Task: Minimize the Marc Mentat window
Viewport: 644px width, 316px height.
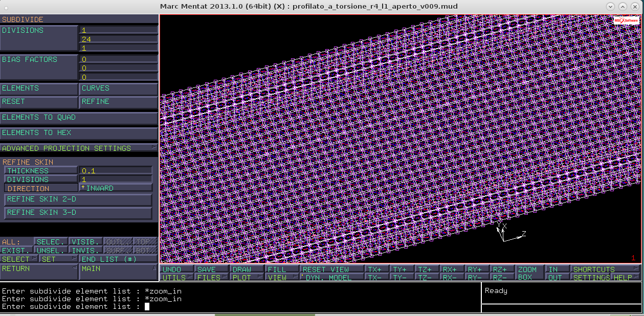Action: point(610,7)
